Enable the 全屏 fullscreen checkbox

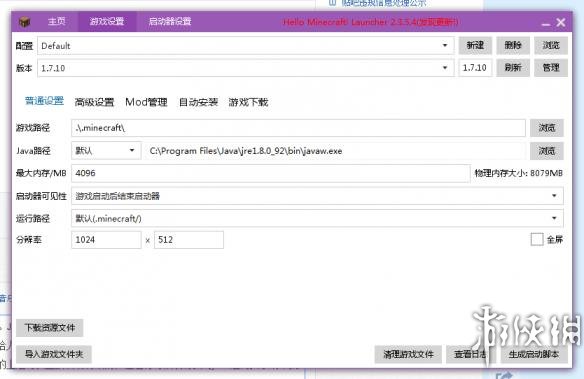[x=537, y=239]
